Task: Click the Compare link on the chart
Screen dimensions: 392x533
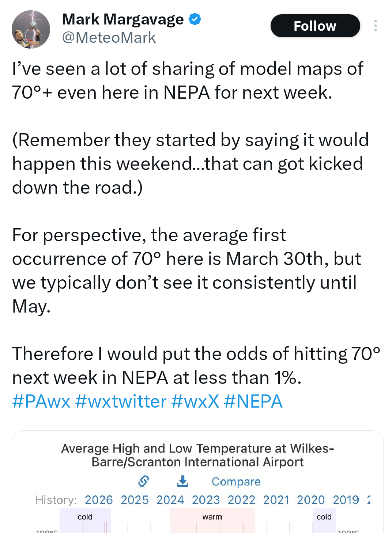Action: [236, 481]
